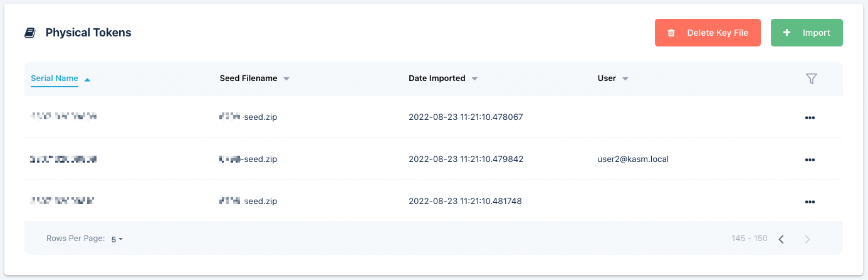Click ascending sort arrow beside Serial Name
Screen dimensions: 868x280
87,79
